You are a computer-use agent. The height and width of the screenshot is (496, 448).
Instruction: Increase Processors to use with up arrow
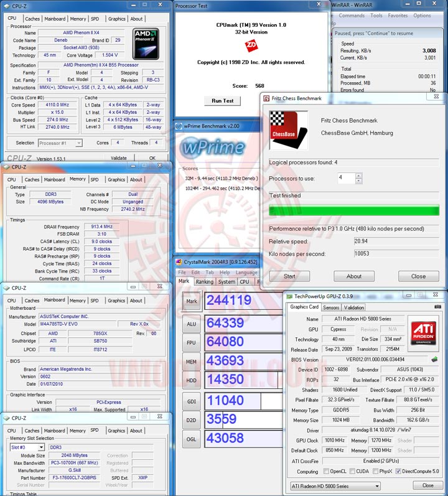[x=358, y=175]
